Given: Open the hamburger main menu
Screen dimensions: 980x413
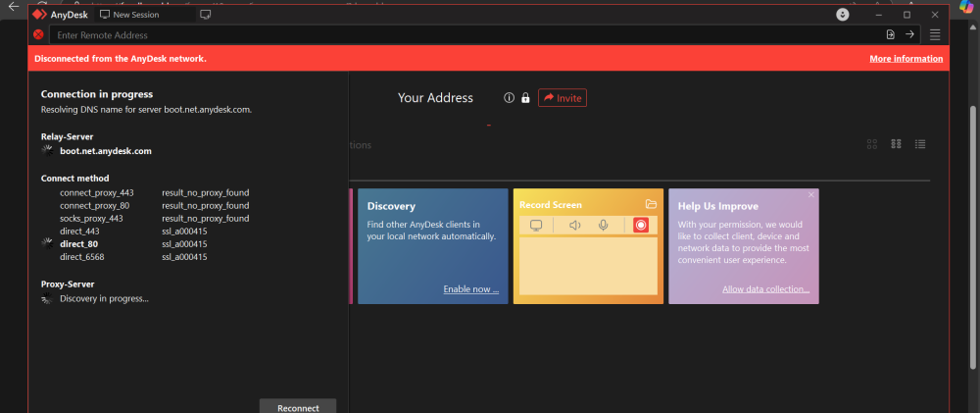Looking at the screenshot, I should (935, 35).
